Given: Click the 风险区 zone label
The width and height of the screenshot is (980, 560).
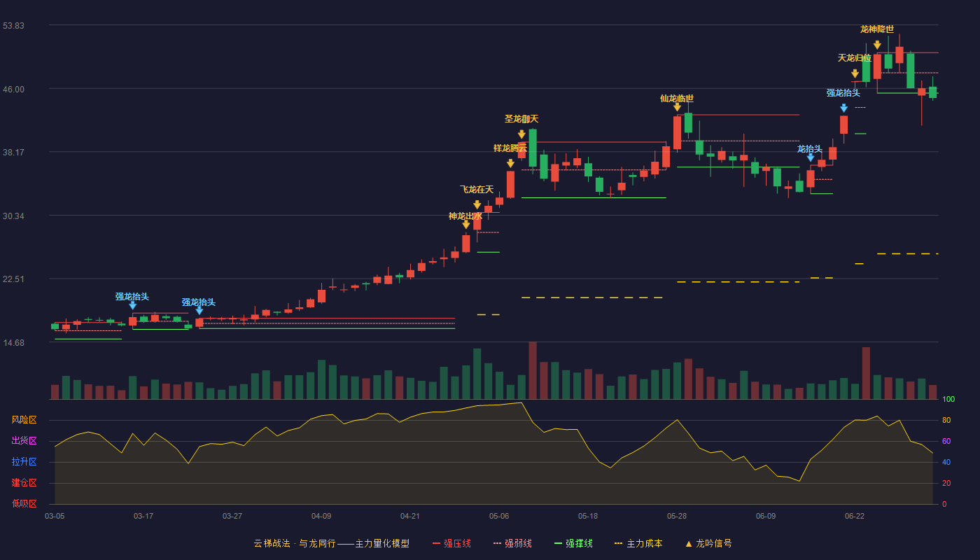Looking at the screenshot, I should click(24, 420).
